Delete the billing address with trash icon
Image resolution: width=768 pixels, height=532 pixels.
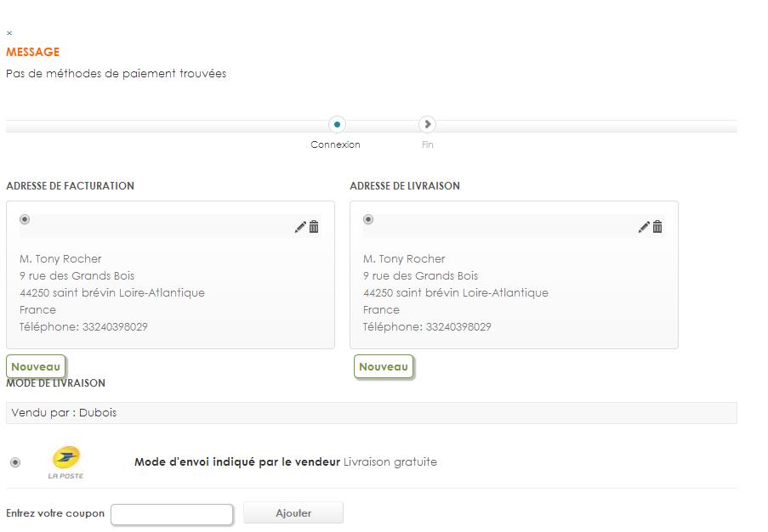314,227
